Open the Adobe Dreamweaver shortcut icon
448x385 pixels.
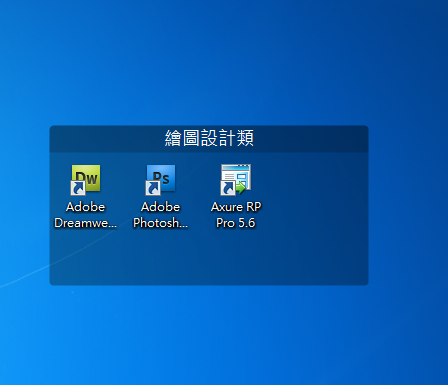[x=85, y=180]
